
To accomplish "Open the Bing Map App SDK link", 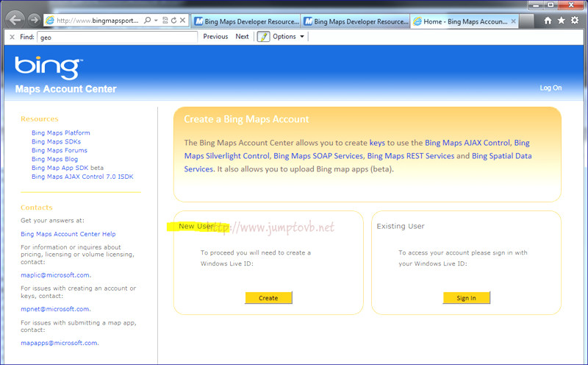I will click(x=60, y=168).
